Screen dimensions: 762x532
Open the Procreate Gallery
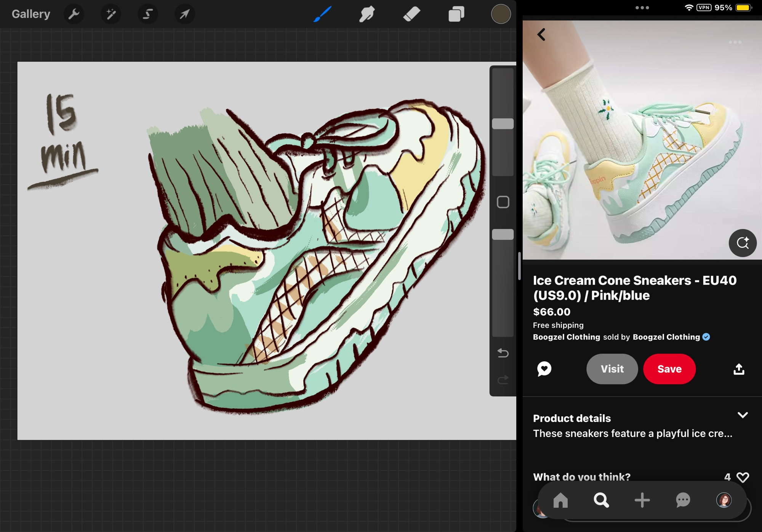coord(31,14)
